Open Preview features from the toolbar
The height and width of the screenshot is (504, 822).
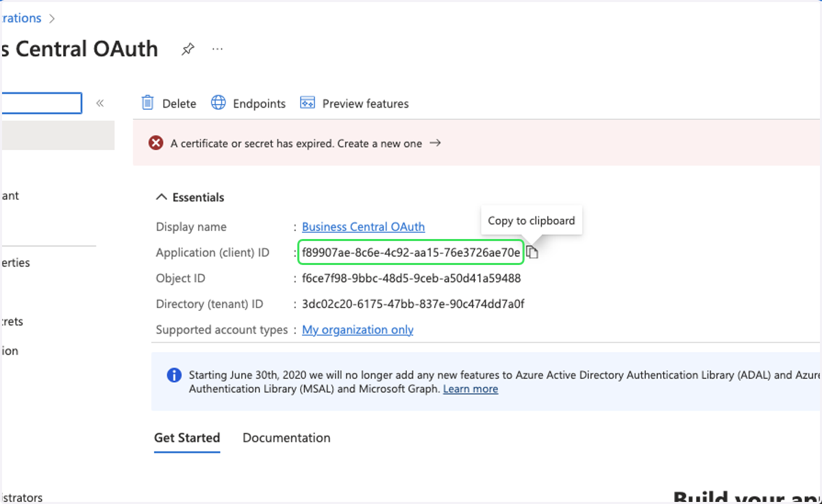pyautogui.click(x=354, y=103)
